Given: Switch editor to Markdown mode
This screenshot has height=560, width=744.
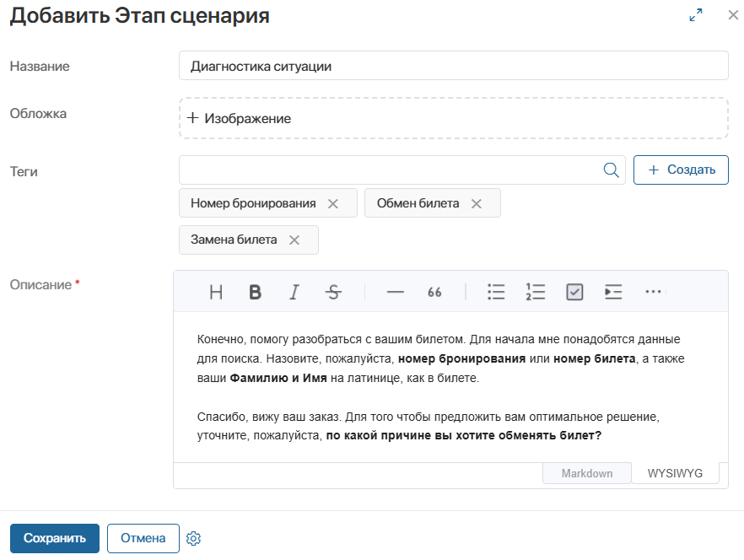Looking at the screenshot, I should [x=587, y=473].
